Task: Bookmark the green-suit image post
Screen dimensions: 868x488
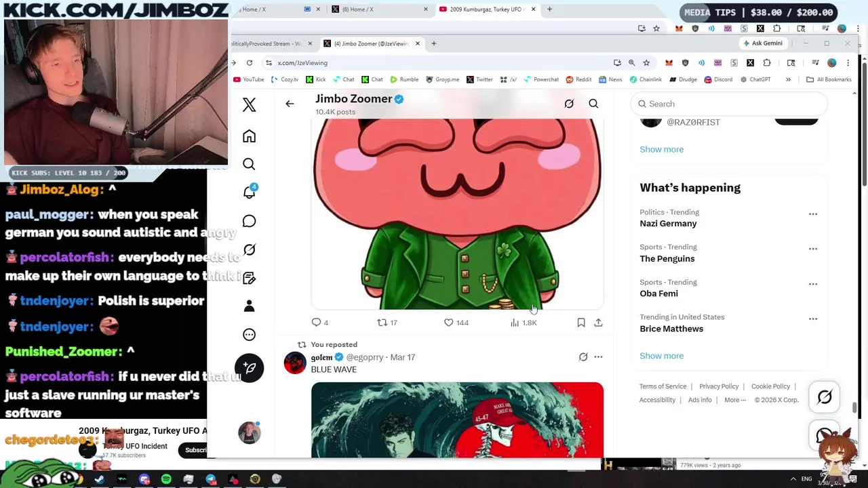Action: (581, 323)
